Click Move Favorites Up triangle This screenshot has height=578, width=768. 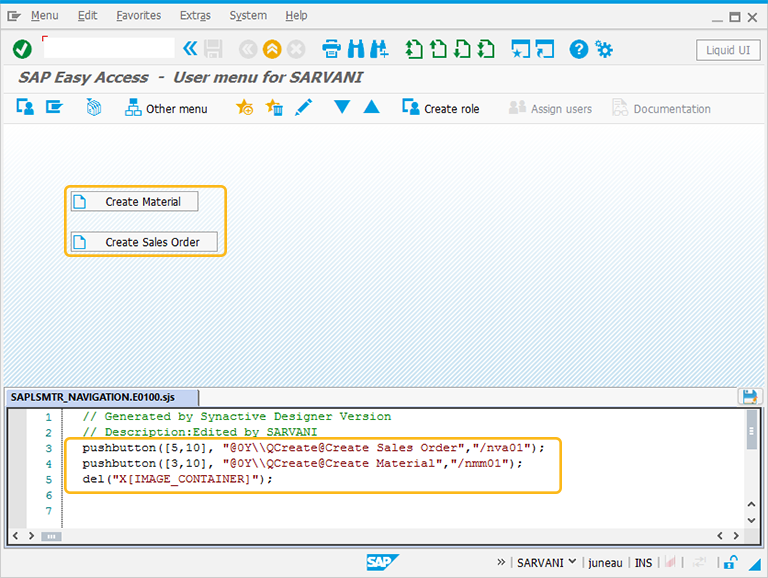coord(372,106)
